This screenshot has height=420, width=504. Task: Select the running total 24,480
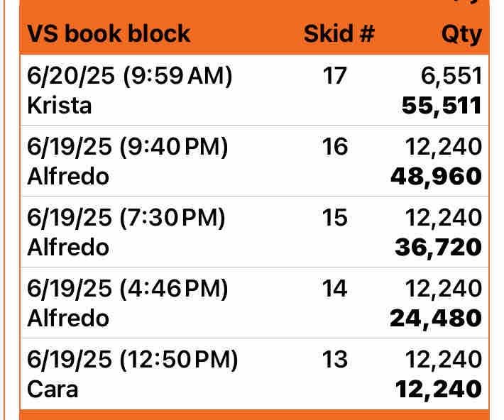click(x=436, y=319)
